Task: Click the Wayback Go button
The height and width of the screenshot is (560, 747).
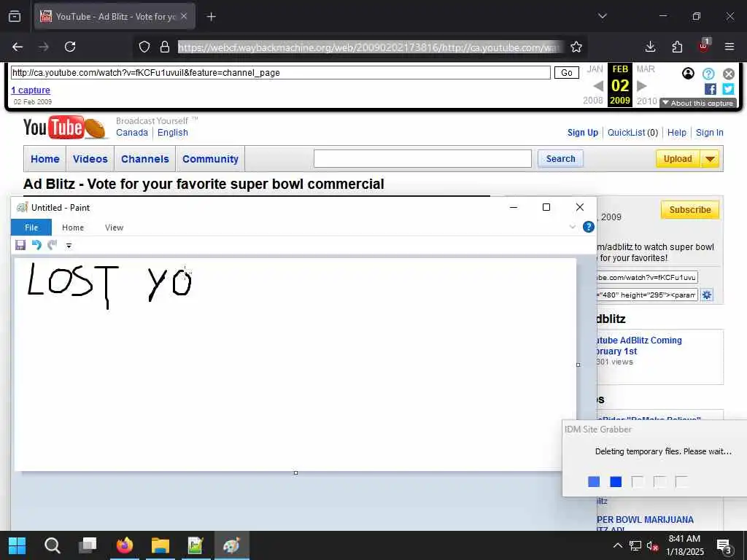Action: 566,73
